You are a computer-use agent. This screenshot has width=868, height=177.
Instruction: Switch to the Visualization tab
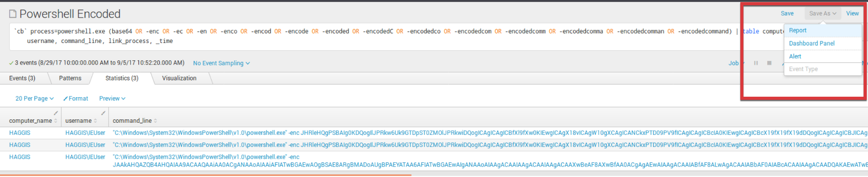(x=179, y=78)
